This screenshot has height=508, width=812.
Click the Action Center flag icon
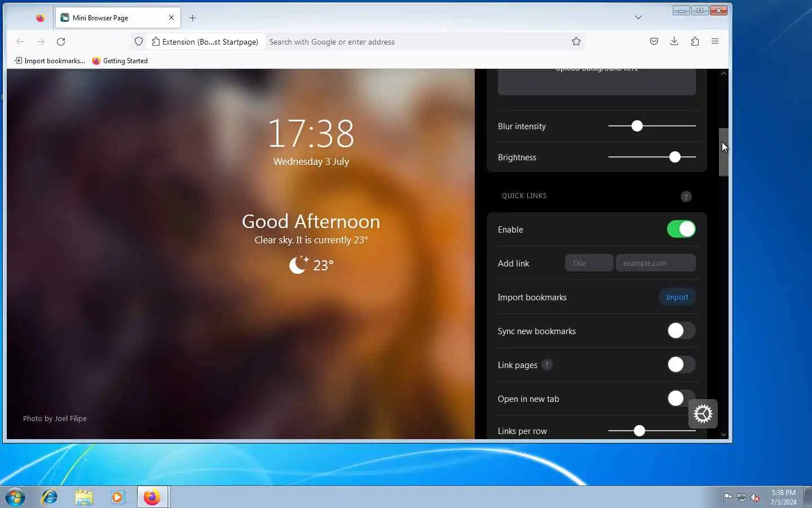(727, 497)
